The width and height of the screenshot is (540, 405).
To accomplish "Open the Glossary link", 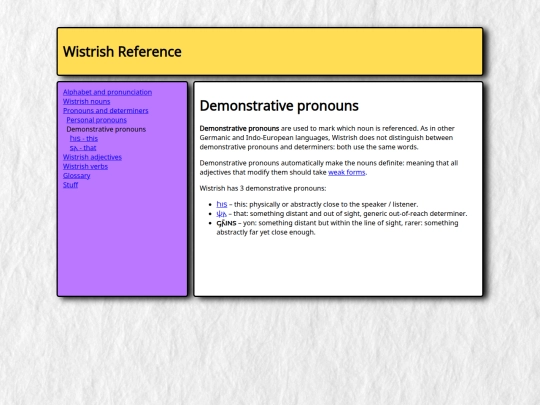I will (76, 176).
